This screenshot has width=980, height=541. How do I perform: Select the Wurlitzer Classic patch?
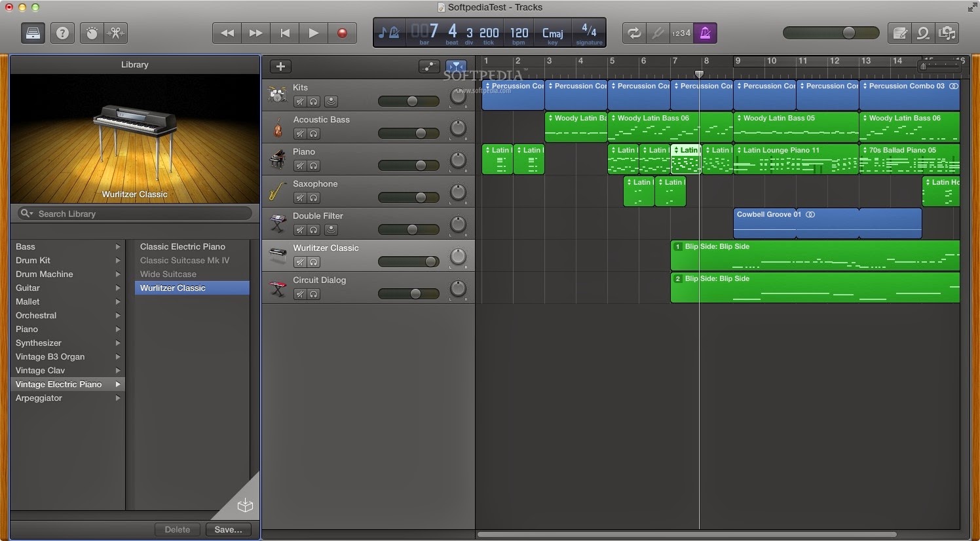pos(192,288)
